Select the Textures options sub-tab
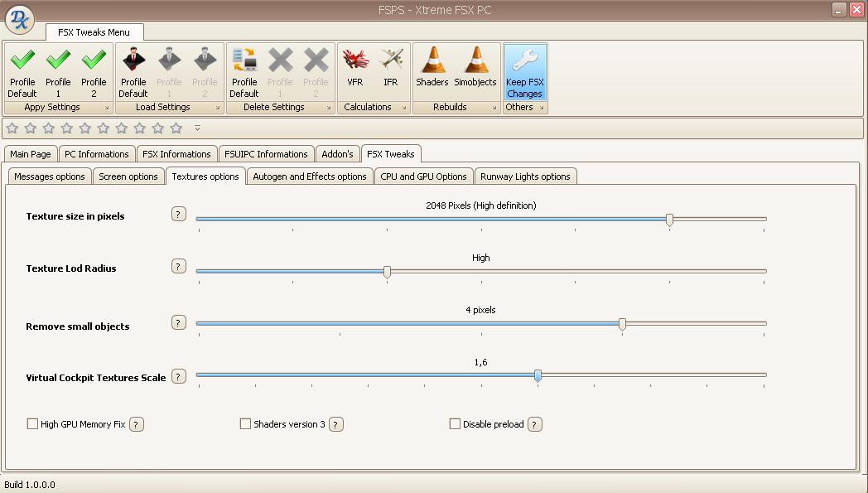This screenshot has height=493, width=868. coord(205,176)
